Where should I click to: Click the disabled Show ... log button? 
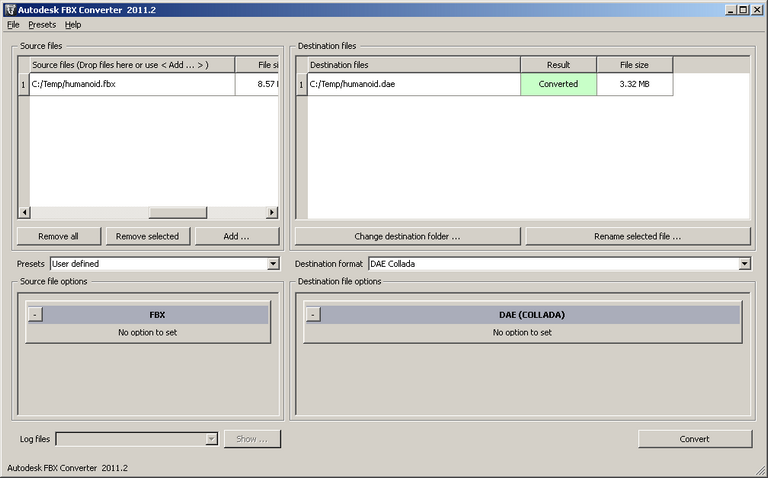point(252,439)
